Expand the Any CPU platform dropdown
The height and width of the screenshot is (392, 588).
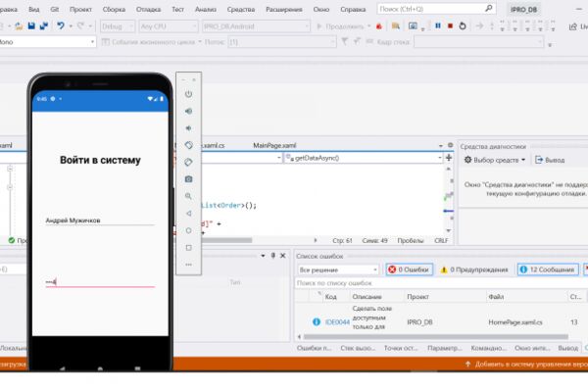tap(168, 26)
